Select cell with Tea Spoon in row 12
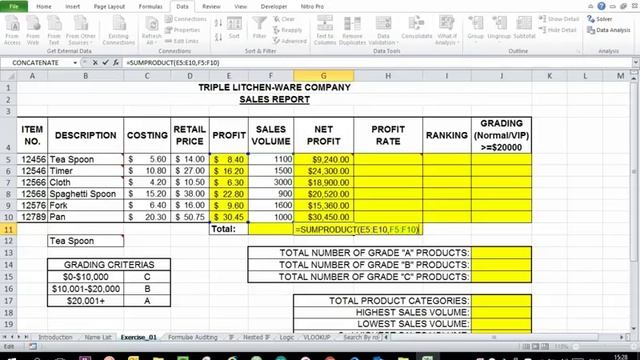This screenshot has width=640, height=360. [x=85, y=241]
